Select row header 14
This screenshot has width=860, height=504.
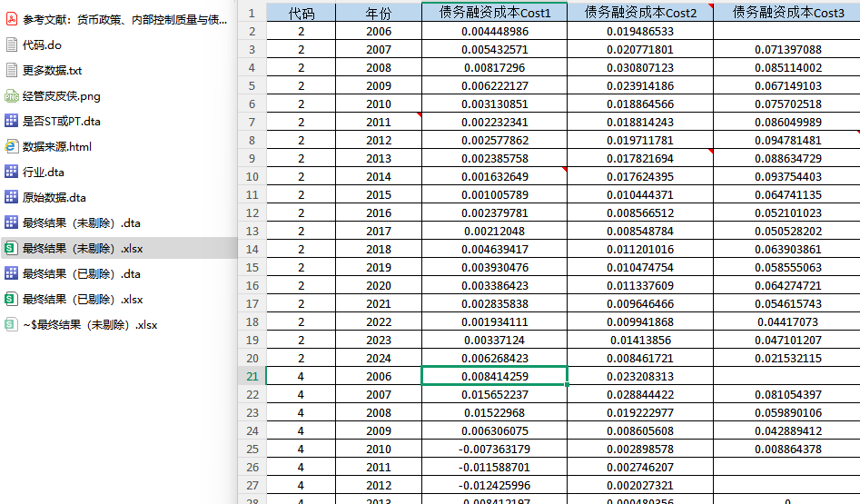pyautogui.click(x=252, y=249)
